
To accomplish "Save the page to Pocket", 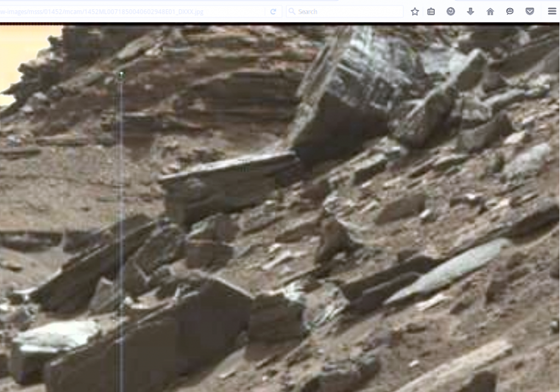I will pyautogui.click(x=529, y=11).
